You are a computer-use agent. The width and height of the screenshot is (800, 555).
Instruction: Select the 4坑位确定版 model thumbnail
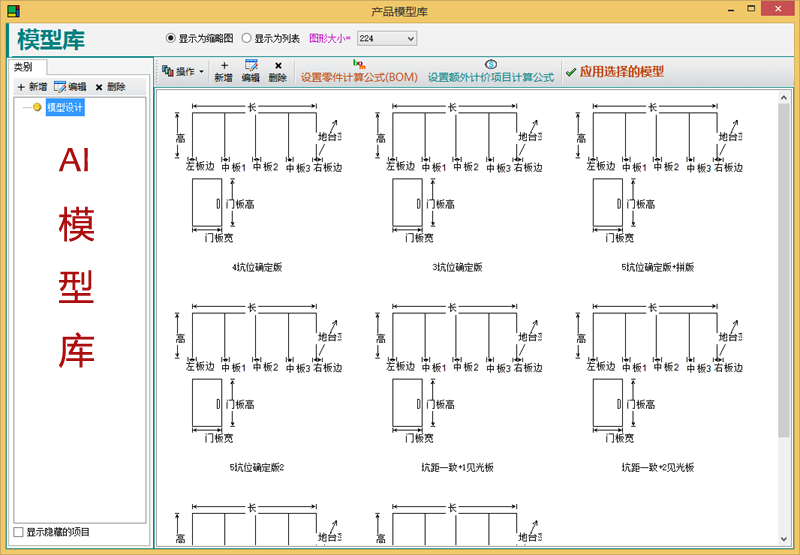(x=257, y=173)
